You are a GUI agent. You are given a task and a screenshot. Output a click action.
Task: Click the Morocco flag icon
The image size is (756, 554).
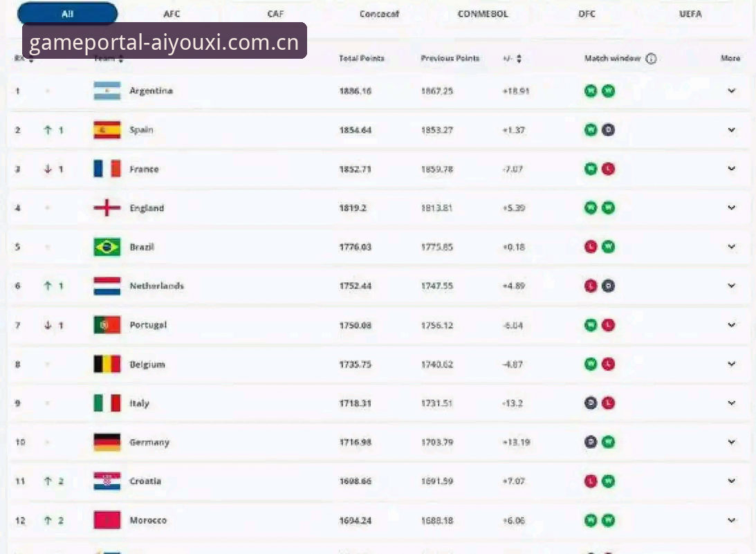(107, 520)
